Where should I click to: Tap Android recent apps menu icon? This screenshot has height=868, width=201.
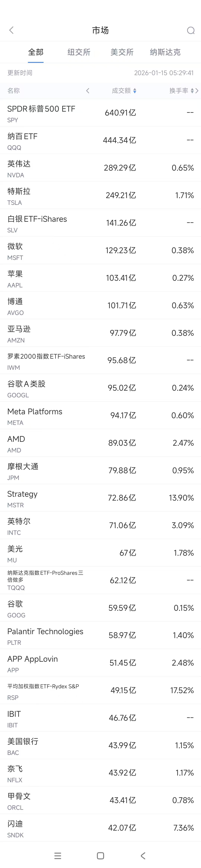pyautogui.click(x=58, y=856)
